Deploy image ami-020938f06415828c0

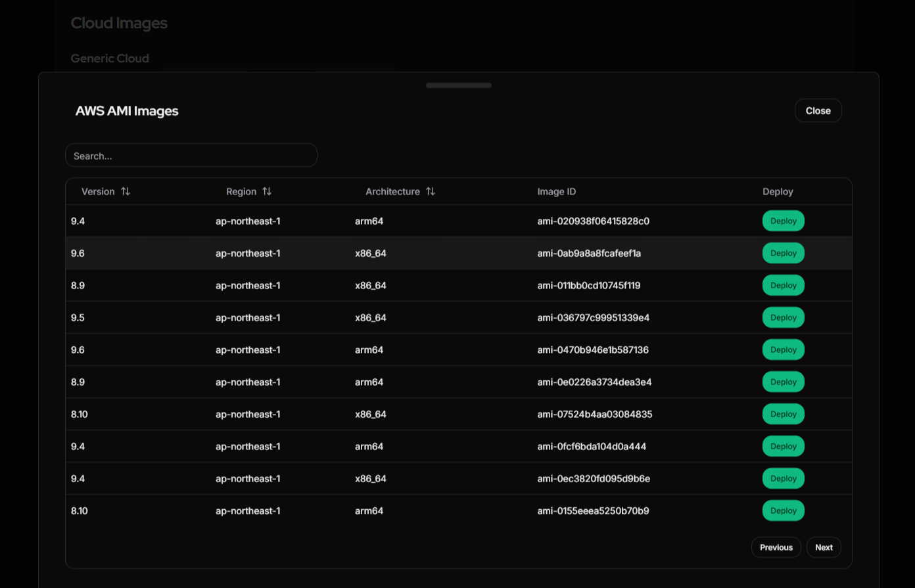coord(783,221)
